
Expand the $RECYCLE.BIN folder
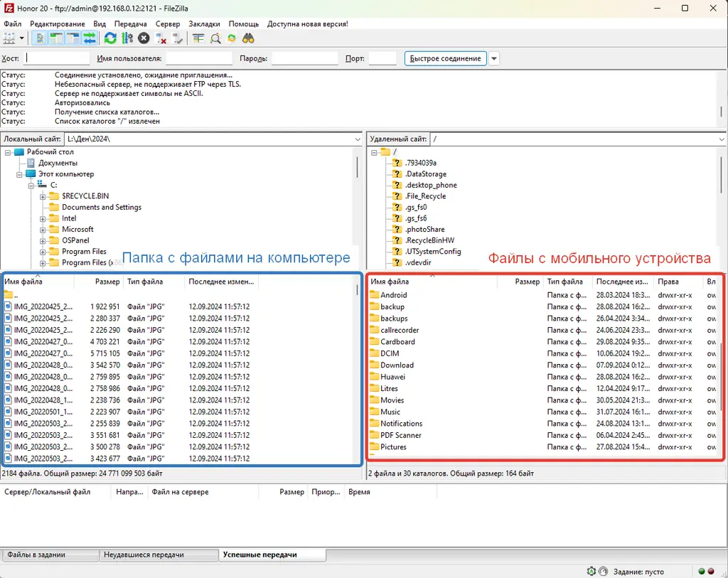point(43,197)
